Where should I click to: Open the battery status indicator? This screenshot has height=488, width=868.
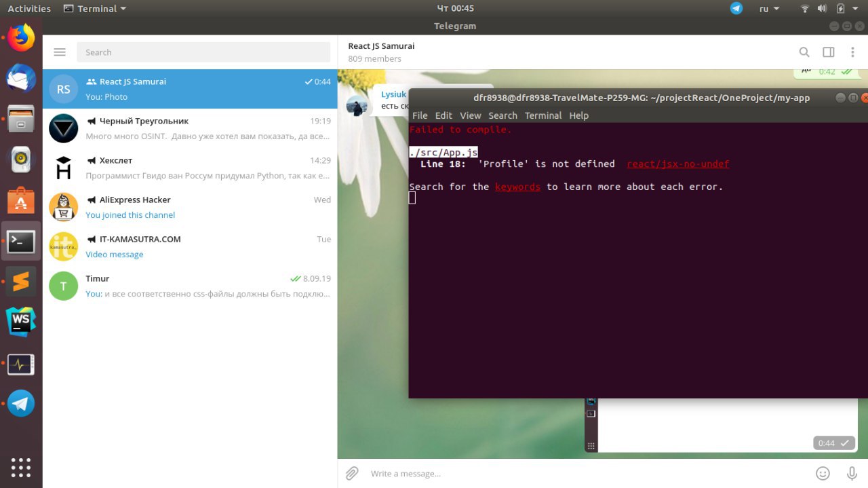tap(841, 8)
